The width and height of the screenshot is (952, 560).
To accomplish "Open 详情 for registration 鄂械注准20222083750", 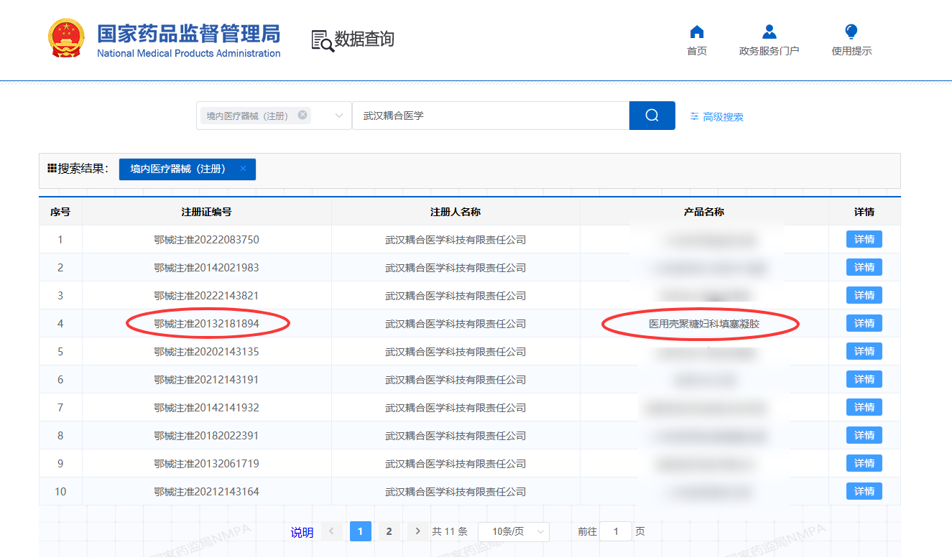I will click(864, 240).
